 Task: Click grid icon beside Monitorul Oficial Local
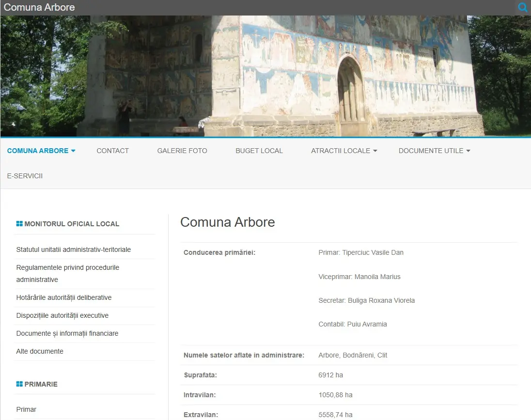tap(19, 224)
